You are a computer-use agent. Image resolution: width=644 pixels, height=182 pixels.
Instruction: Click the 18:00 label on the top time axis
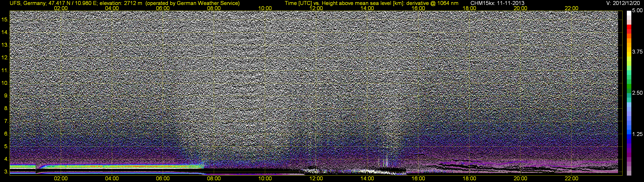pos(469,8)
